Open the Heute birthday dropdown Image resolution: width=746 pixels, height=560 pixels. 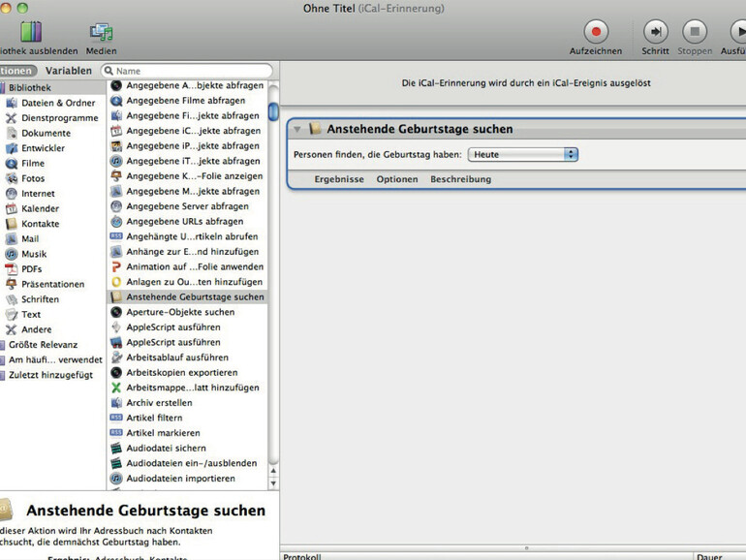coord(522,154)
